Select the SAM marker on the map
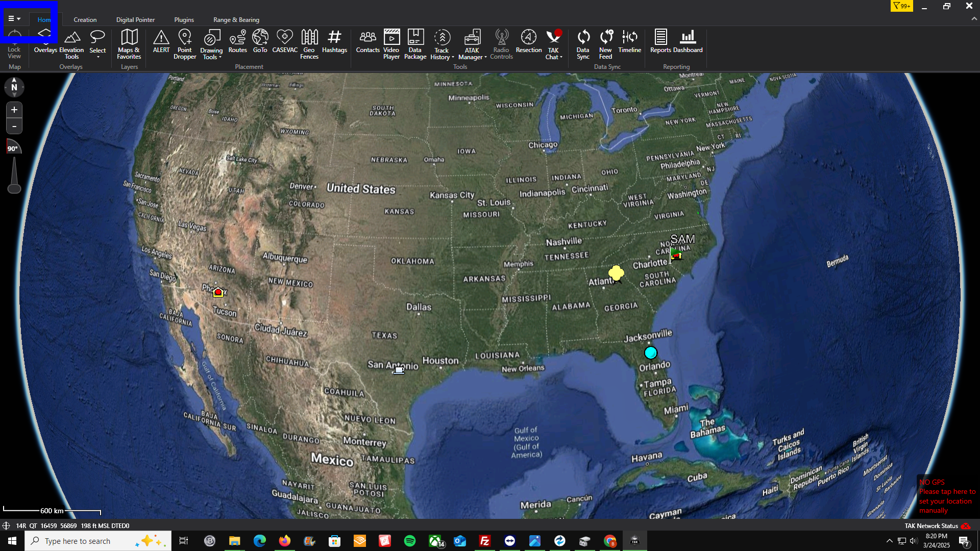Image resolution: width=980 pixels, height=551 pixels. coord(676,255)
